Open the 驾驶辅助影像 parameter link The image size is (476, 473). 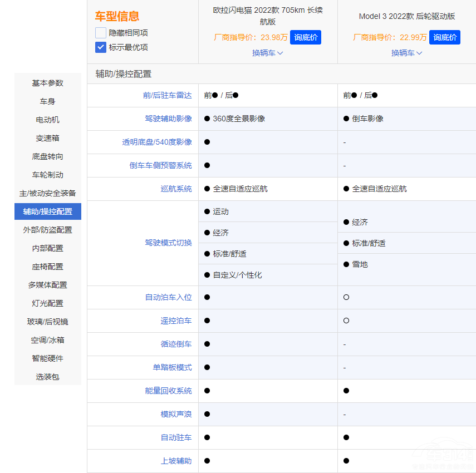click(168, 119)
